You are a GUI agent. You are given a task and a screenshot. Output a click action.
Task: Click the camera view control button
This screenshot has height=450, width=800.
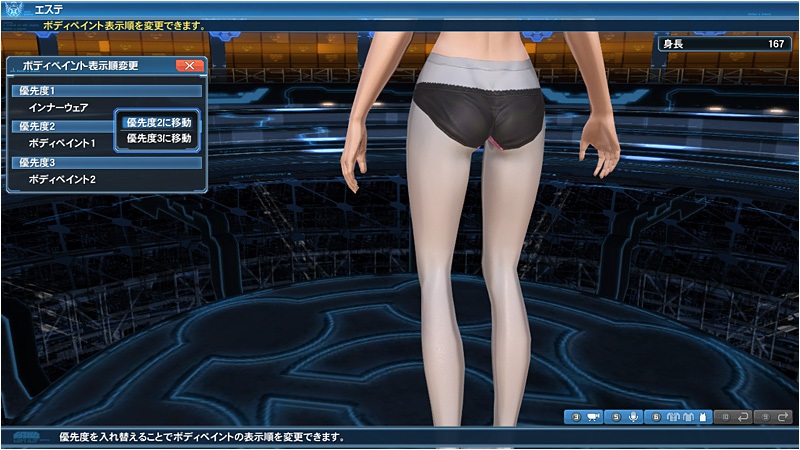584,417
